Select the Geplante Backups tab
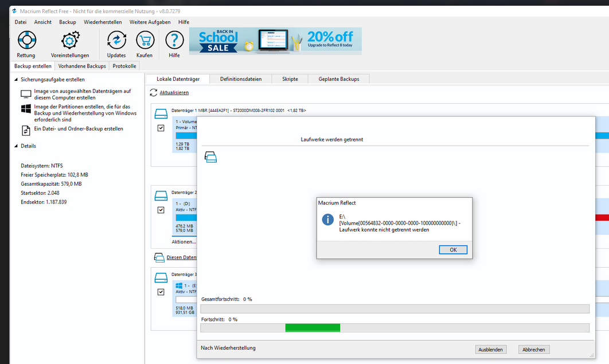609x364 pixels. click(x=339, y=79)
